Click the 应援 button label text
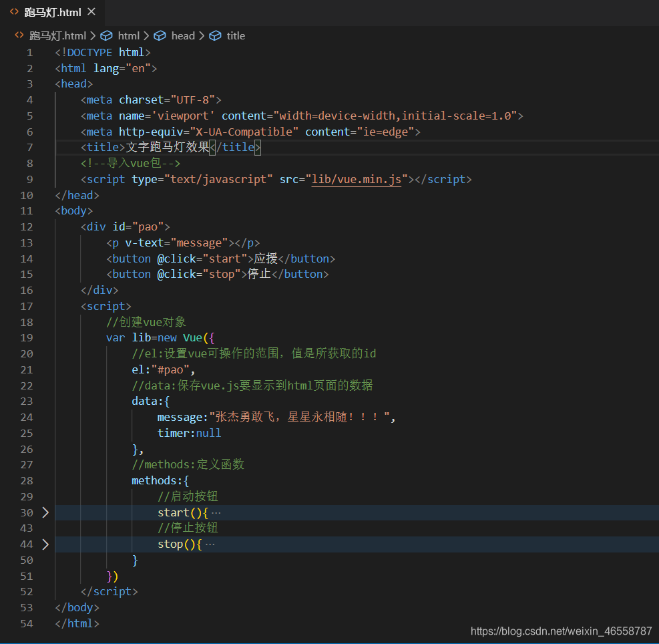Image resolution: width=659 pixels, height=644 pixels. pos(266,259)
